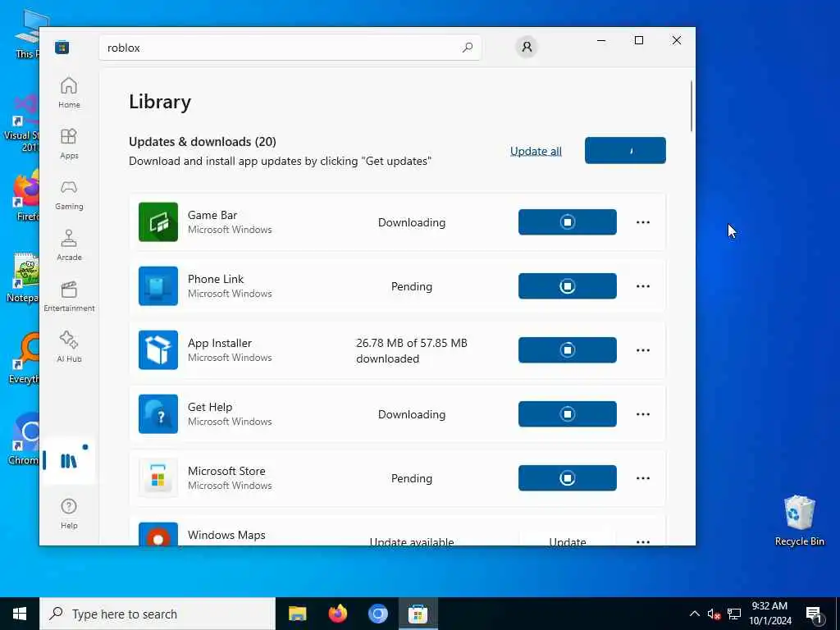
Task: Stop the App Installer download
Action: click(x=568, y=349)
